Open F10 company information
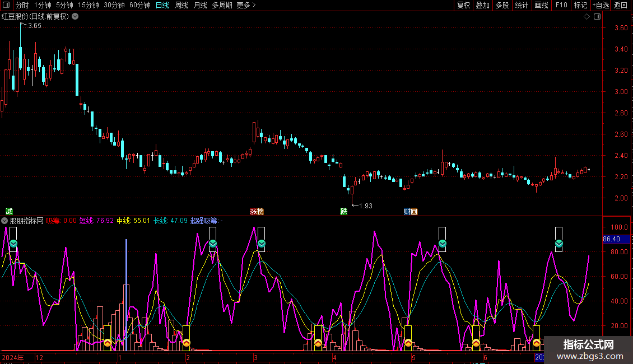 pos(561,5)
